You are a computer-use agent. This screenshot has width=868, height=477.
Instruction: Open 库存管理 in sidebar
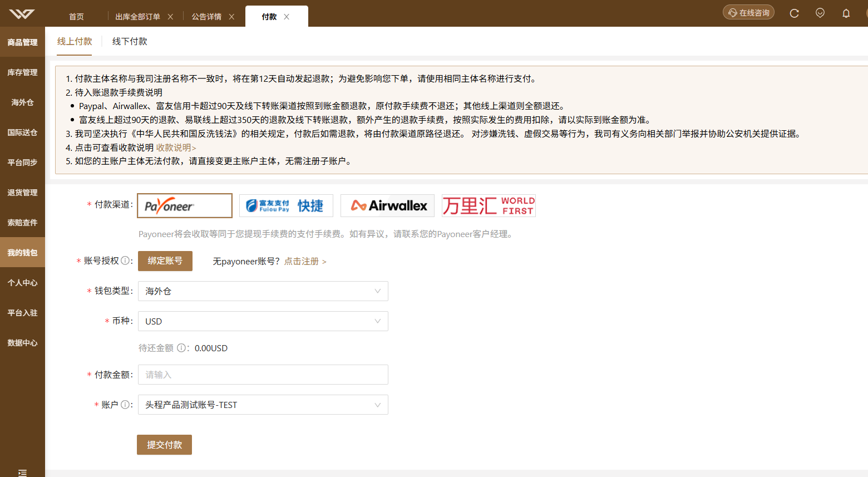tap(22, 72)
